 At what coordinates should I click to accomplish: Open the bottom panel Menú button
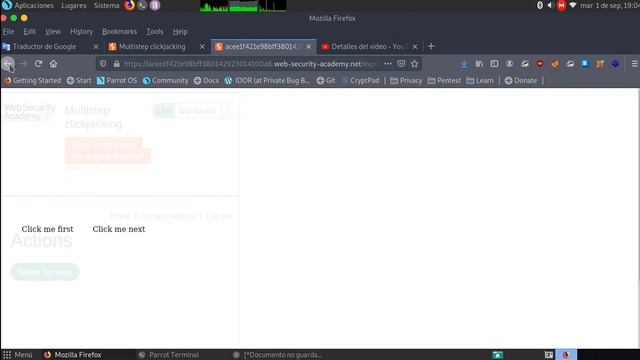point(18,355)
